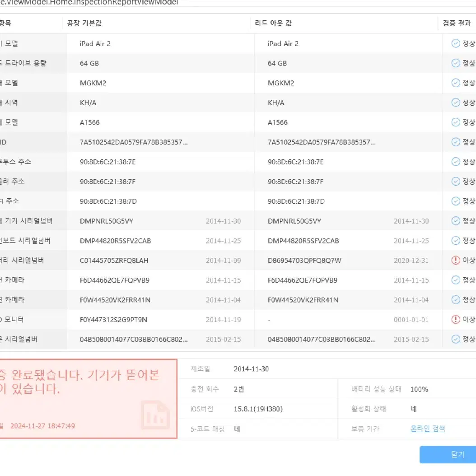Select factory serial F0Y447312S2G9PT9N

coord(113,320)
